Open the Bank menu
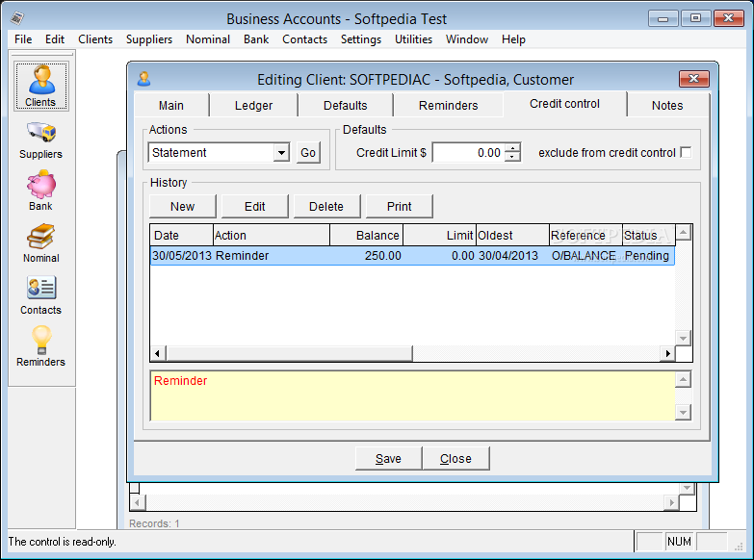This screenshot has height=560, width=754. point(256,39)
